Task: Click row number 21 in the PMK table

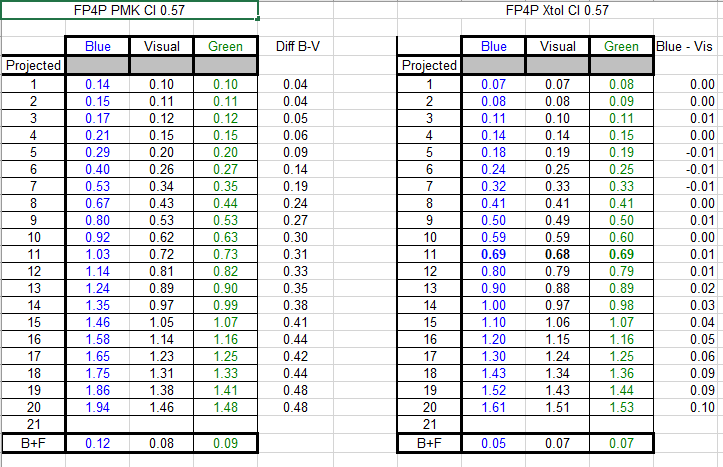Action: coord(33,424)
